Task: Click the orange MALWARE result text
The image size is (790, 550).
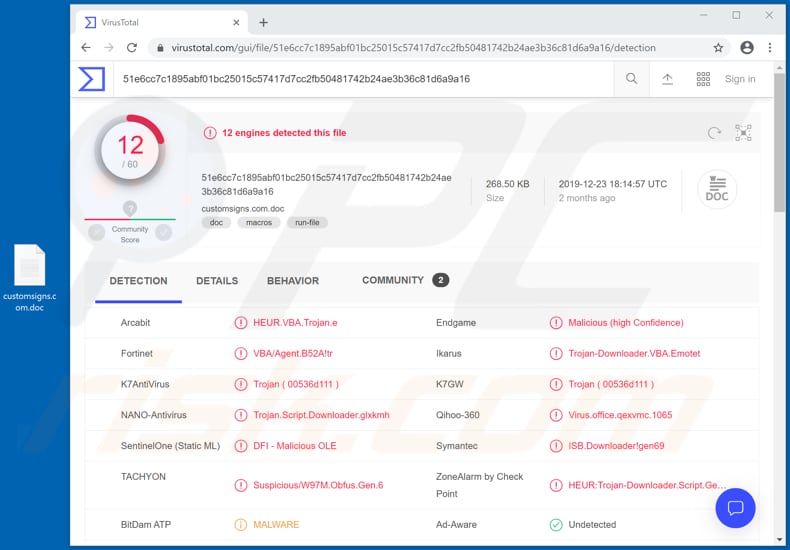Action: 276,524
